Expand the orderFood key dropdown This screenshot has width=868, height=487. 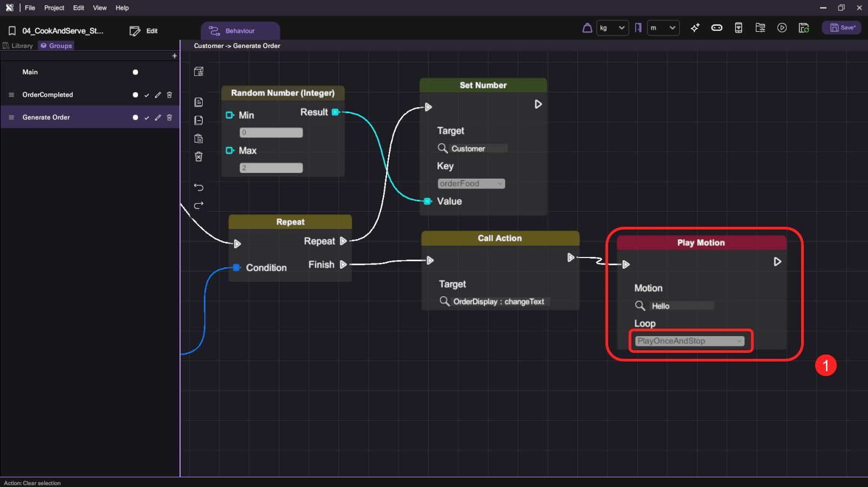471,184
